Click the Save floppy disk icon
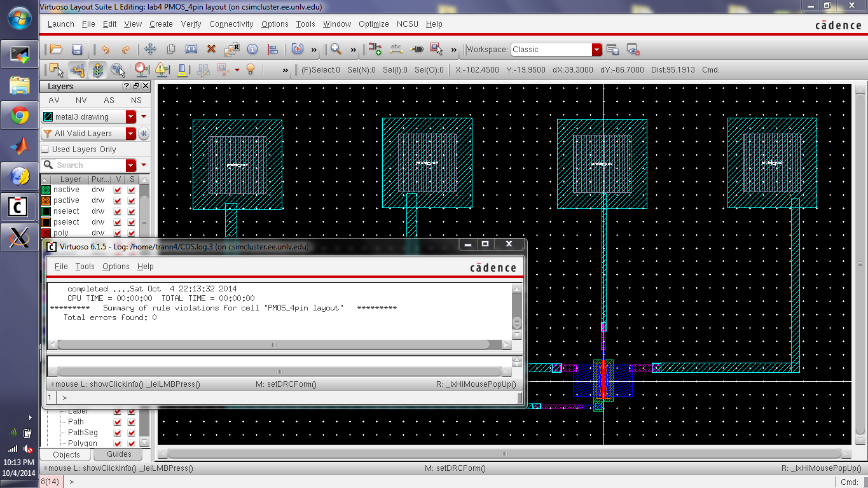The height and width of the screenshot is (488, 868). pos(77,49)
